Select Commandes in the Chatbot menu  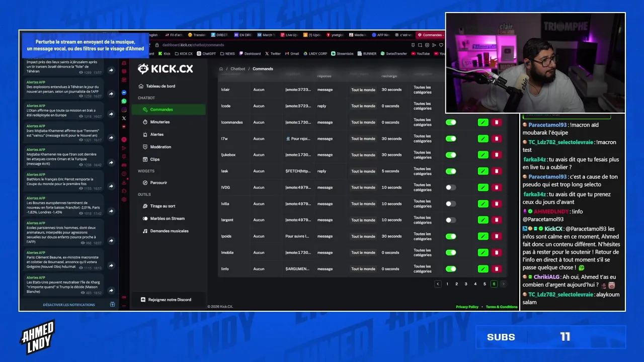(x=169, y=110)
